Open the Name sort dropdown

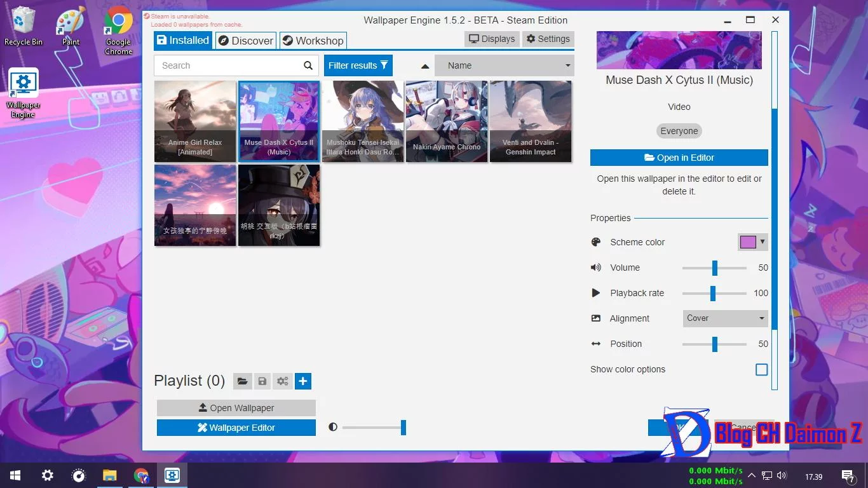[x=505, y=65]
